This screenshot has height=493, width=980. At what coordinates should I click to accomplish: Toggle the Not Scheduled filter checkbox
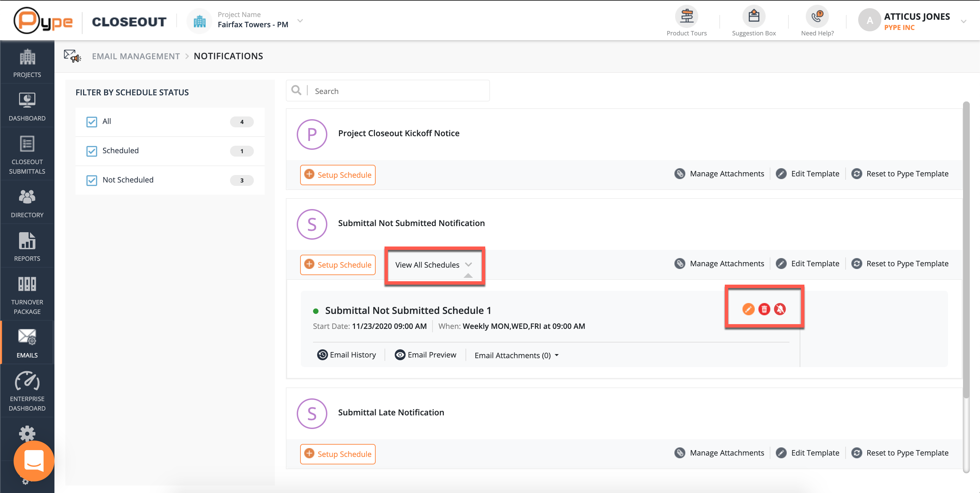click(x=92, y=180)
